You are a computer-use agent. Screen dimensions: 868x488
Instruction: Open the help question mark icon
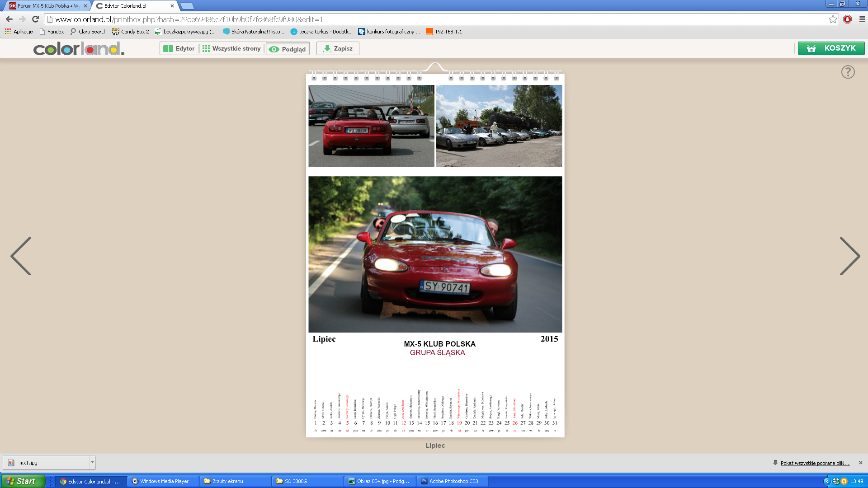pos(848,72)
